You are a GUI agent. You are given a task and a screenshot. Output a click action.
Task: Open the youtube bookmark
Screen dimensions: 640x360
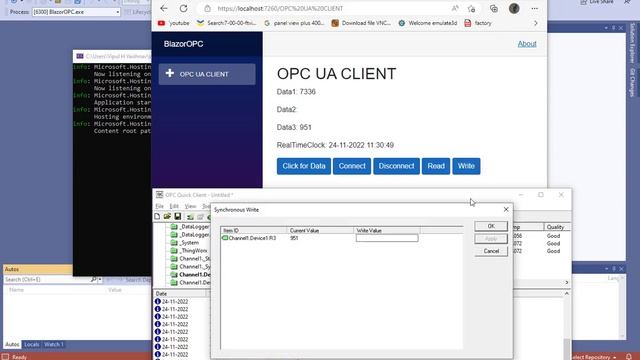click(x=173, y=23)
